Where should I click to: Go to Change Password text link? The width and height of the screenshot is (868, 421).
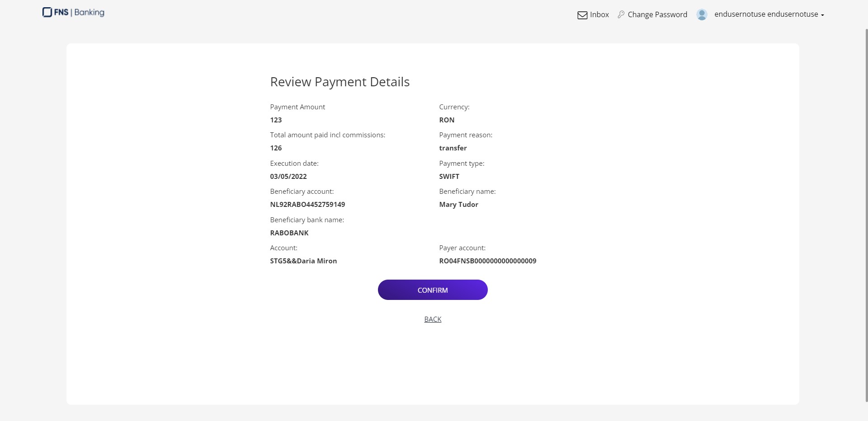click(657, 14)
